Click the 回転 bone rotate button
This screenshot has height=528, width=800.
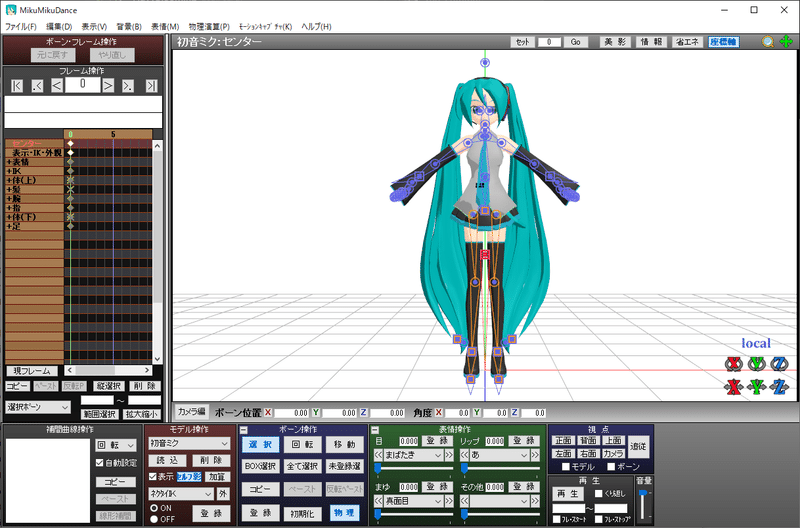(302, 444)
